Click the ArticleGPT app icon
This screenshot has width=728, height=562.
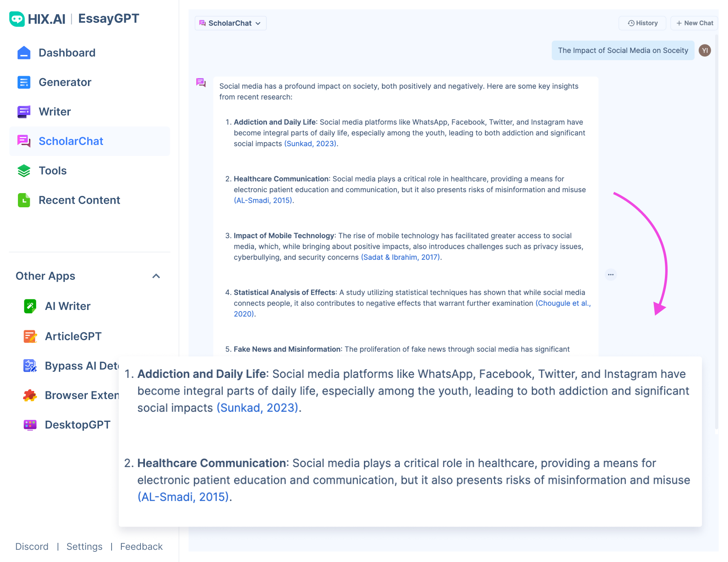30,336
